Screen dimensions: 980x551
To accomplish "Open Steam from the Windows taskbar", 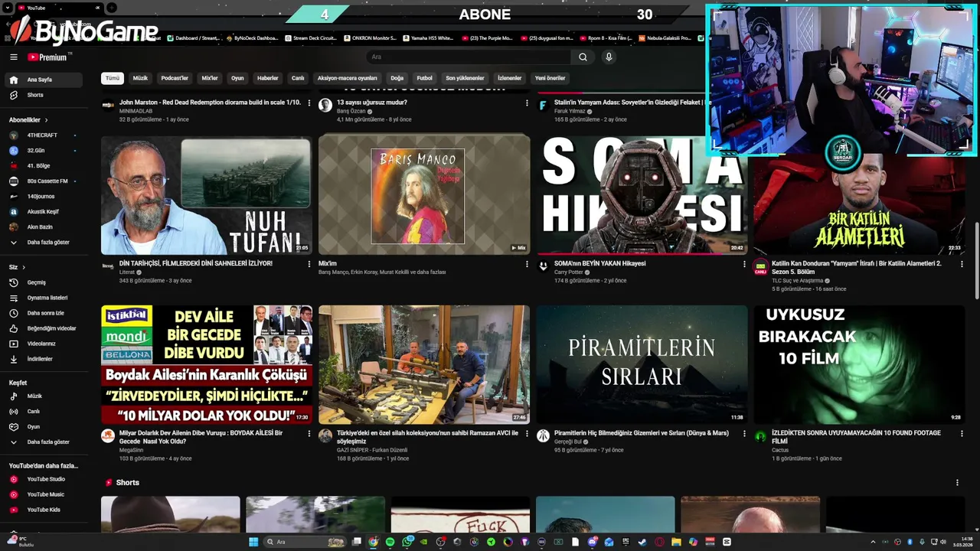I will 642,542.
